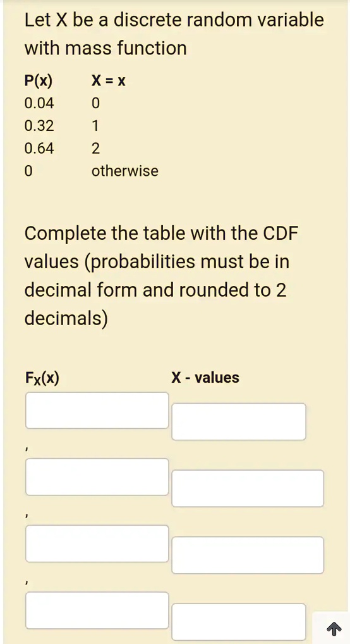Screen dimensions: 350x644
Task: Click the X value 2 in mass table
Action: pos(95,148)
